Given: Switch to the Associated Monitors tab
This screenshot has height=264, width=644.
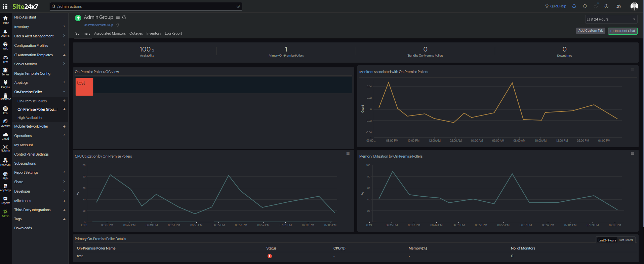Looking at the screenshot, I should click(110, 34).
